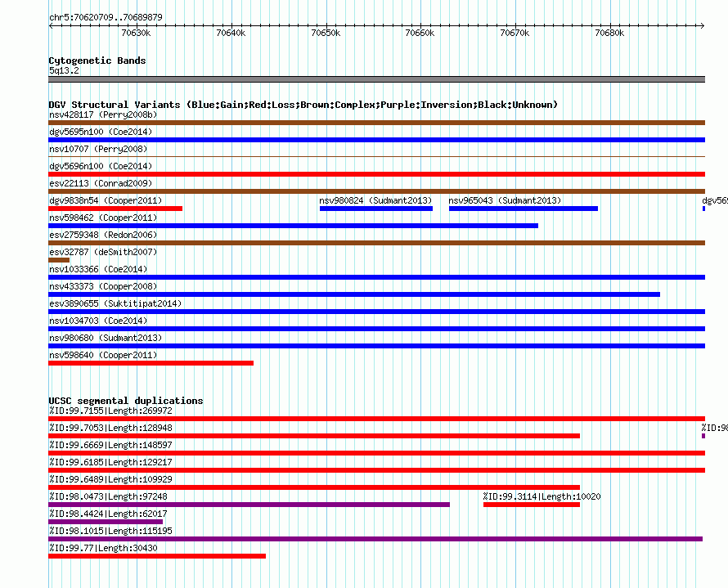Click the %ID:99.7053|Length:128948 duplication label
The width and height of the screenshot is (728, 588).
[x=110, y=428]
